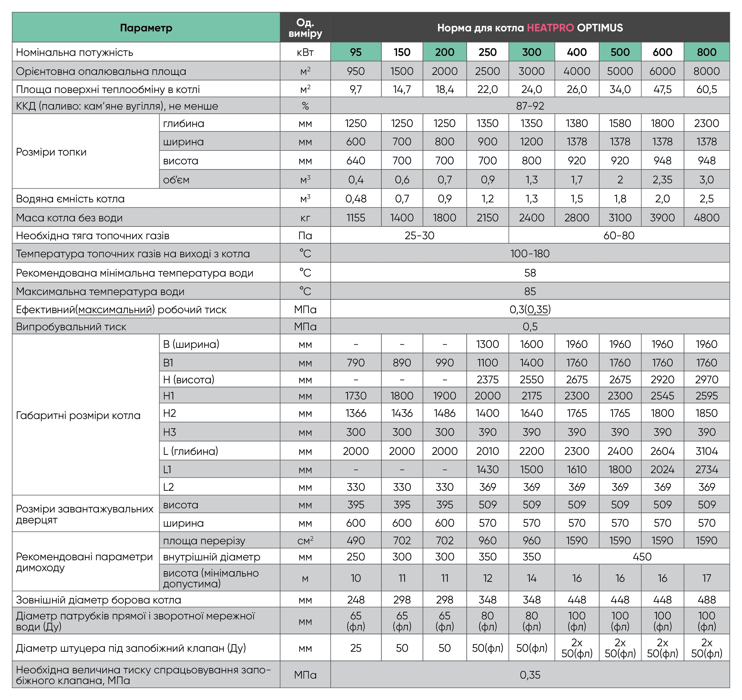Select the flue gas temperature "100-180"

(530, 253)
